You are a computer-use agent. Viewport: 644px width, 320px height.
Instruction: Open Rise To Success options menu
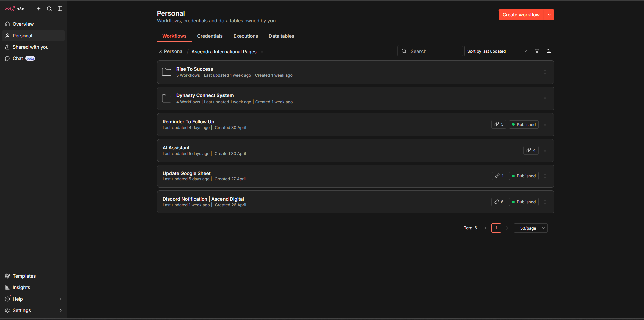click(x=545, y=72)
